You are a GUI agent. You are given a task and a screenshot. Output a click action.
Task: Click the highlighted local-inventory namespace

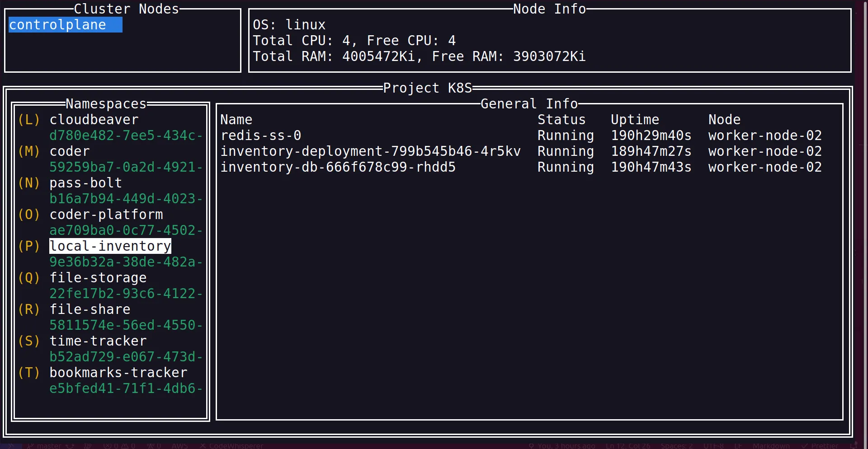click(x=110, y=246)
